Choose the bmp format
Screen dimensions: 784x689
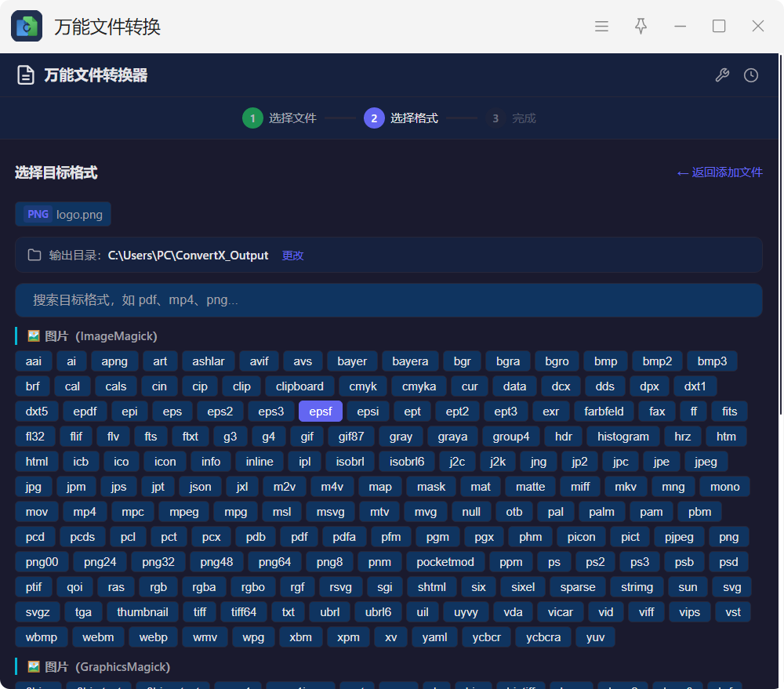605,361
